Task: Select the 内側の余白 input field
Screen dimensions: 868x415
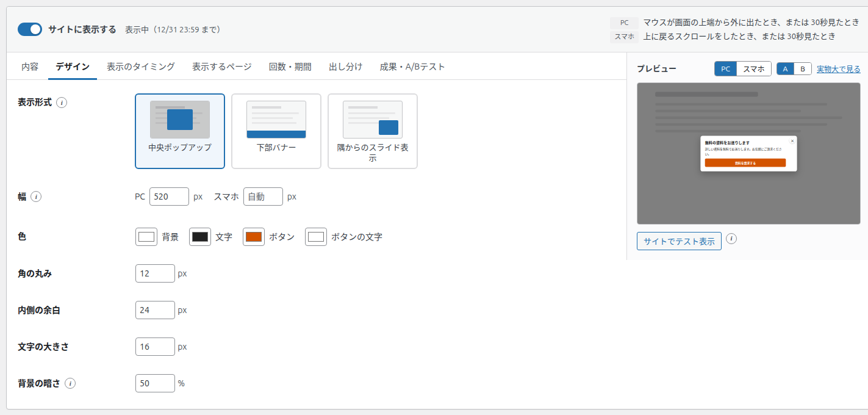Action: (155, 310)
